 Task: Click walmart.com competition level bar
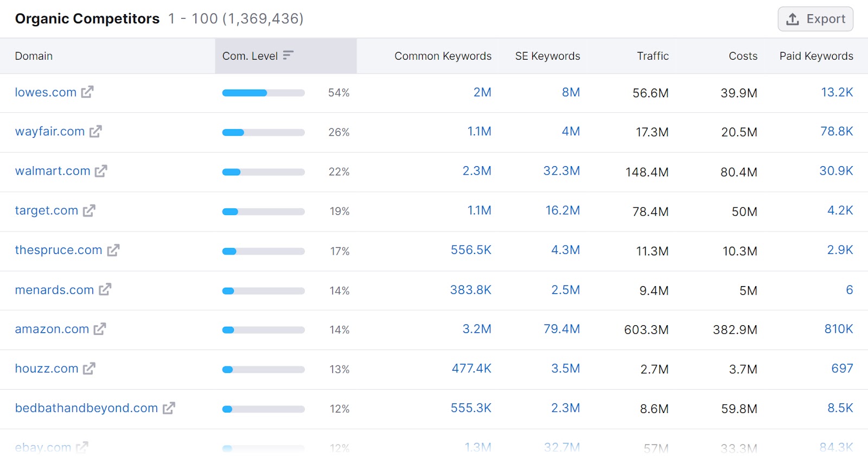click(x=263, y=172)
